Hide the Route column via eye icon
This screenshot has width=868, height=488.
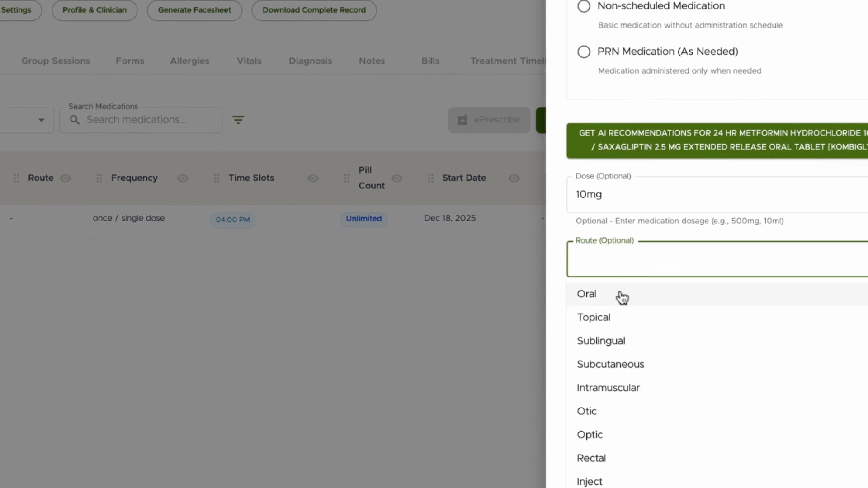66,178
